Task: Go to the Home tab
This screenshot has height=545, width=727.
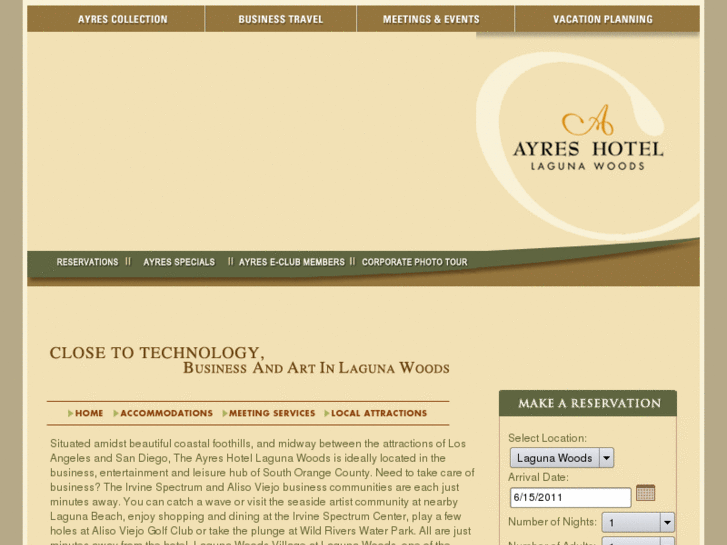Action: point(85,413)
